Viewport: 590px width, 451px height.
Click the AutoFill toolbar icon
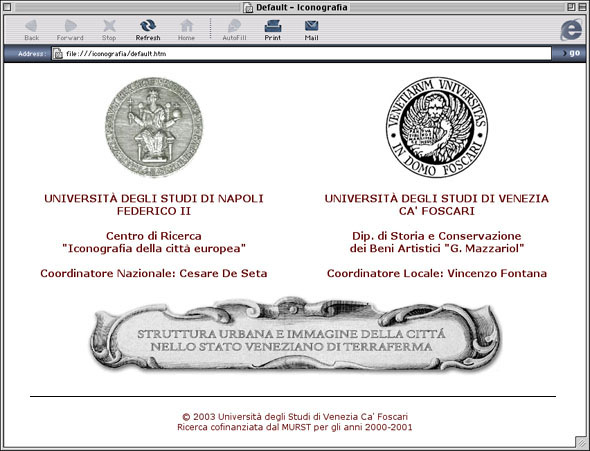click(234, 26)
